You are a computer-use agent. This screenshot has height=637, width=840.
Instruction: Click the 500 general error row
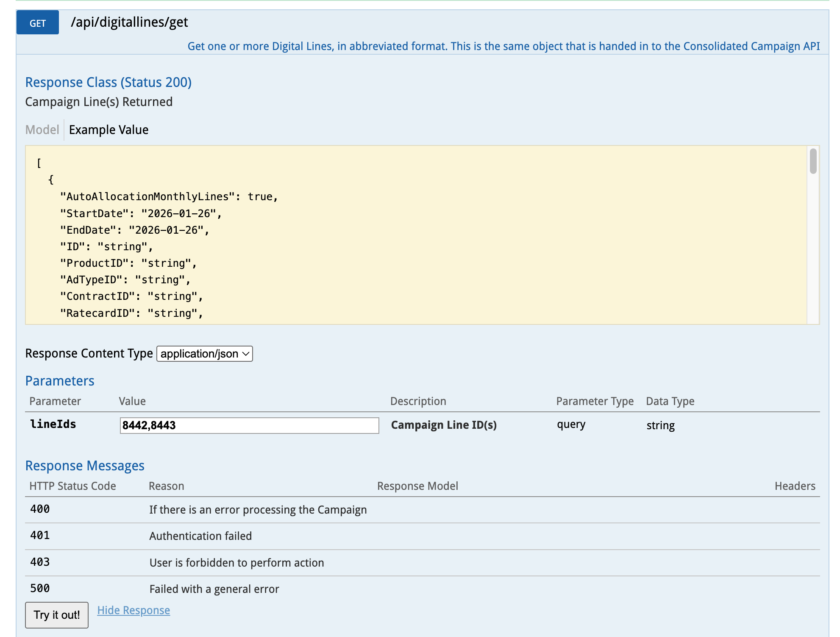[x=214, y=589]
